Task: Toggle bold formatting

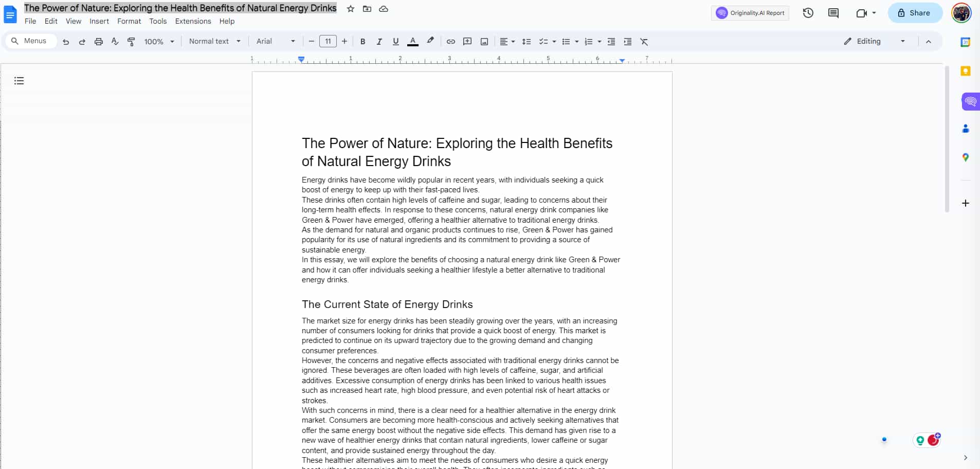Action: (x=363, y=42)
